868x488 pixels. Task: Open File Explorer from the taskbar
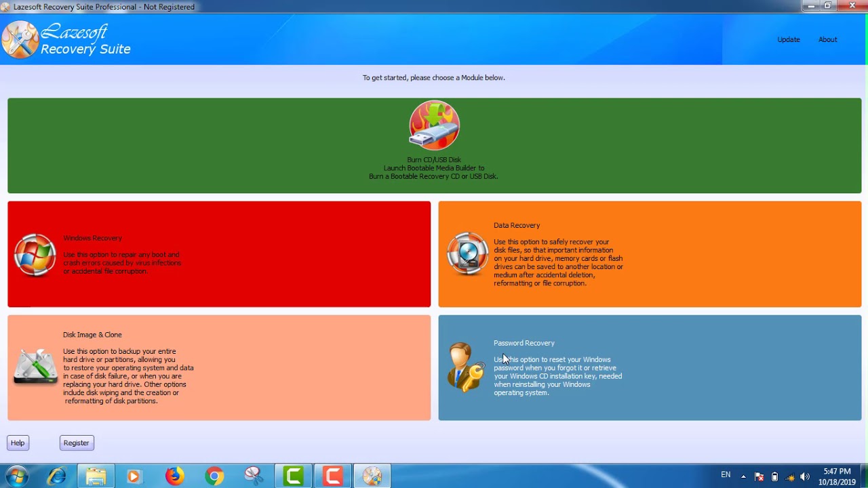point(96,476)
